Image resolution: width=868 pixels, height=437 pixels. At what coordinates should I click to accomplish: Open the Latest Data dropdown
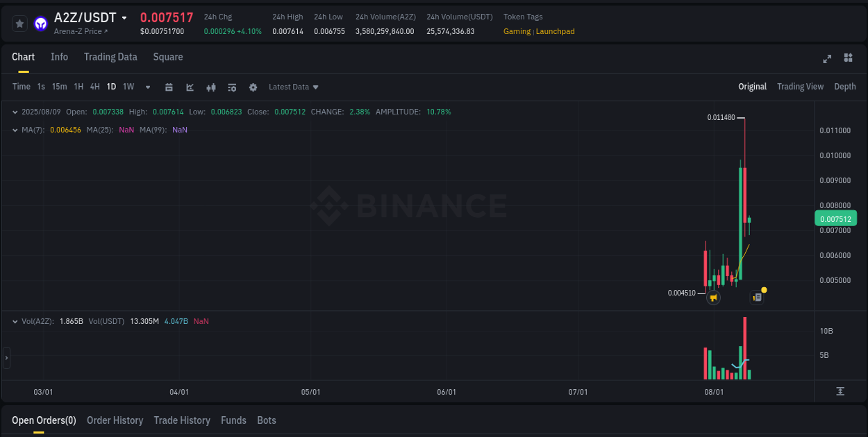pos(293,87)
